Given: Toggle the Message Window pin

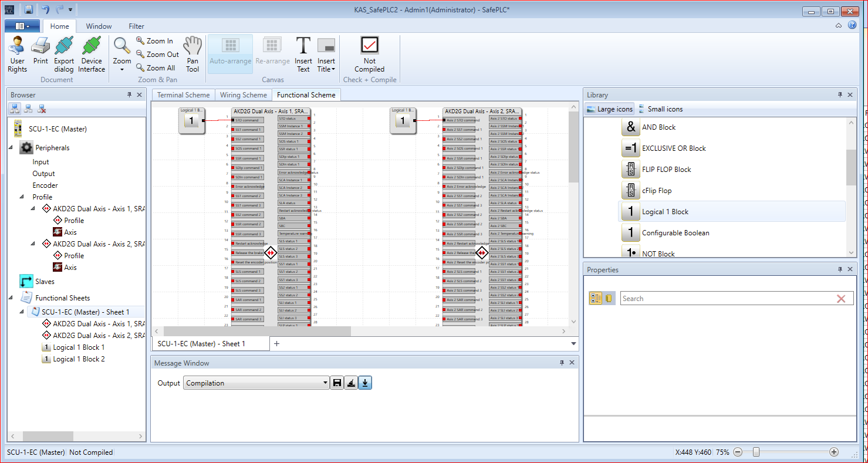Looking at the screenshot, I should click(562, 363).
